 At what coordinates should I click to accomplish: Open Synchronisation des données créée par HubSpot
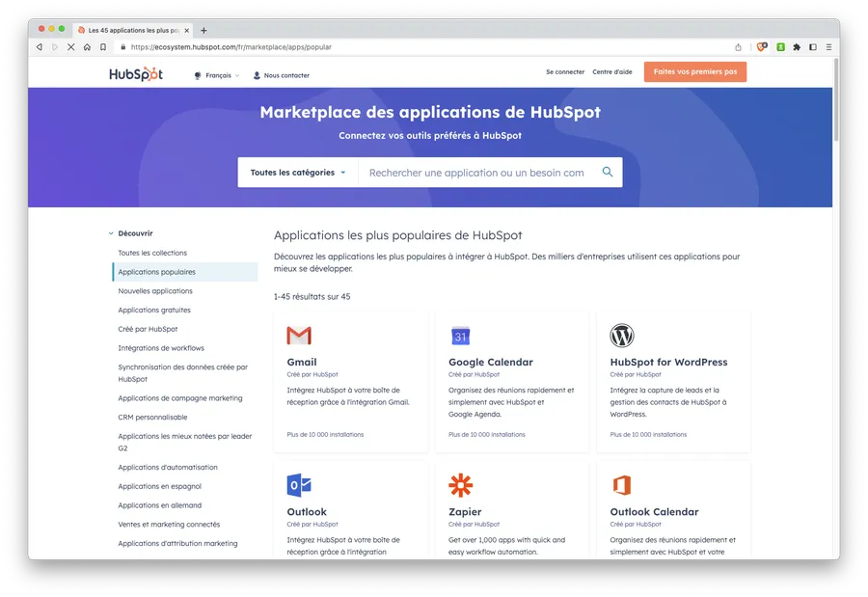click(x=182, y=373)
